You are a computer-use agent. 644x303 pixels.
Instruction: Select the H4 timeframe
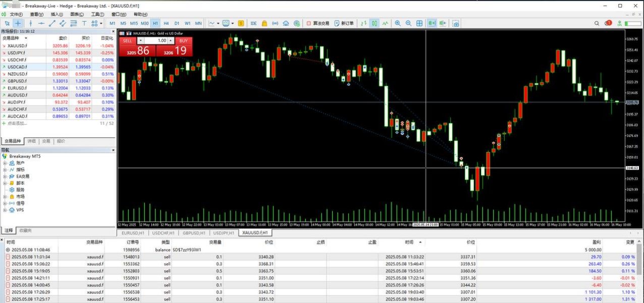(x=166, y=23)
